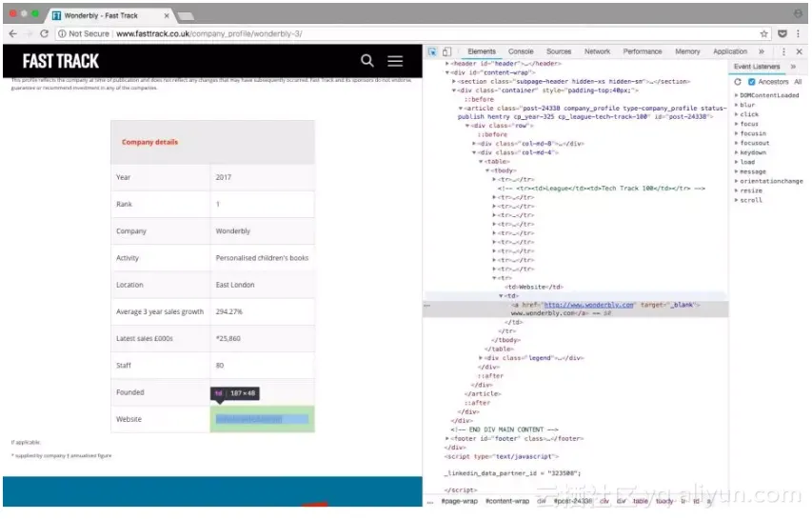Select #content-wrap in breadcrumb bar
The image size is (812, 519).
(507, 502)
